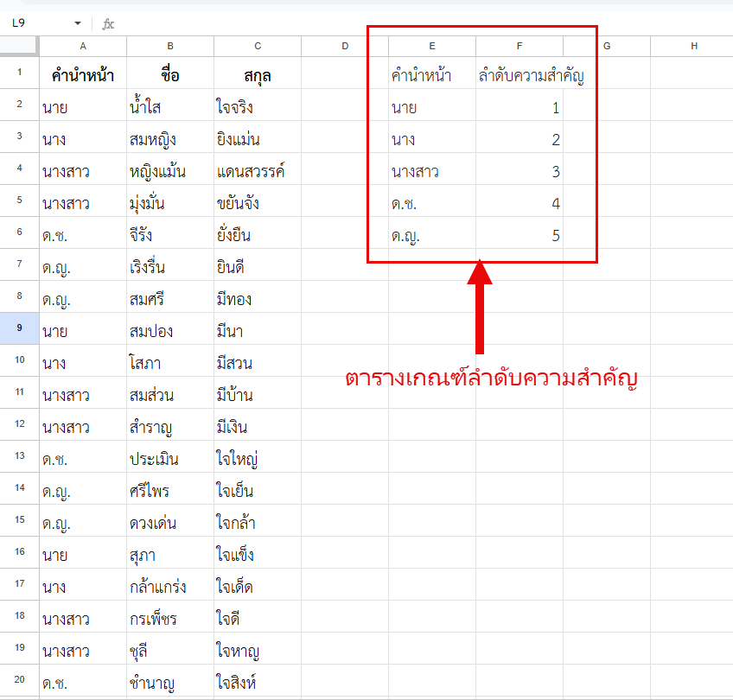The height and width of the screenshot is (700, 733).
Task: Click cell ใจแข็ง
Action: pyautogui.click(x=258, y=552)
